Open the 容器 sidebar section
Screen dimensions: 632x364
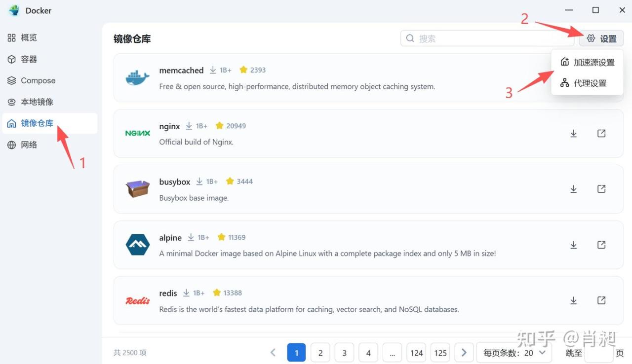coord(29,59)
